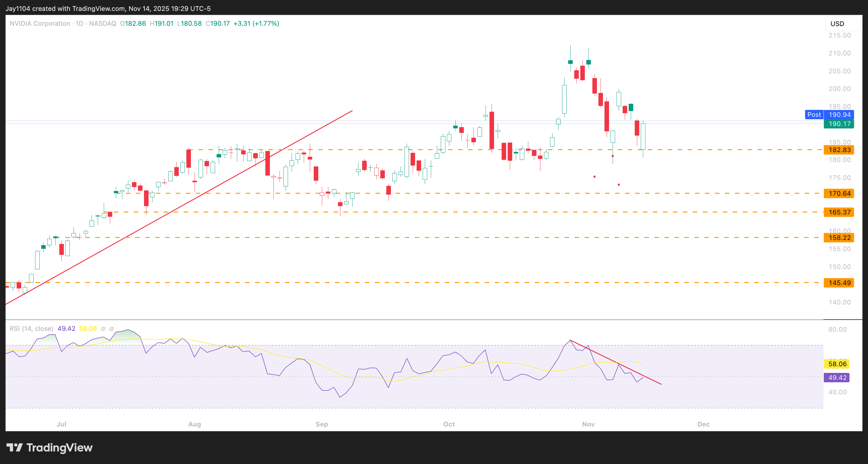Screen dimensions: 868x464
Task: Click Nov on the time axis
Action: pyautogui.click(x=588, y=424)
